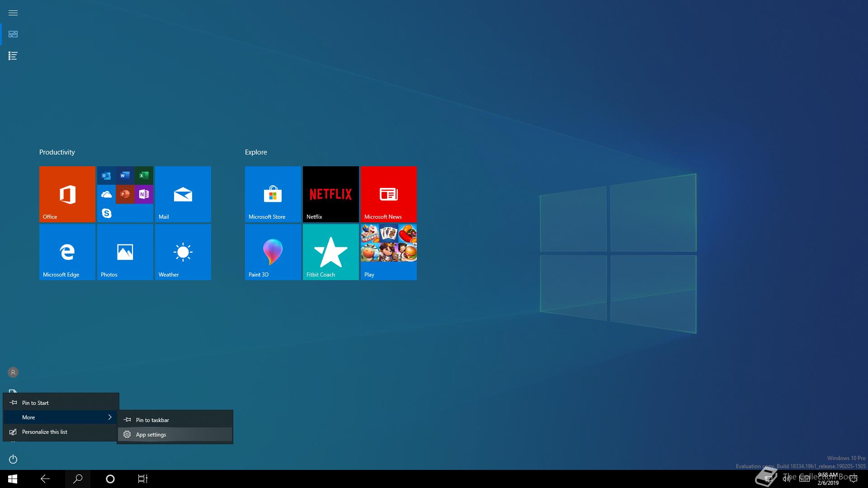
Task: Open Paint 3D tile
Action: [273, 252]
